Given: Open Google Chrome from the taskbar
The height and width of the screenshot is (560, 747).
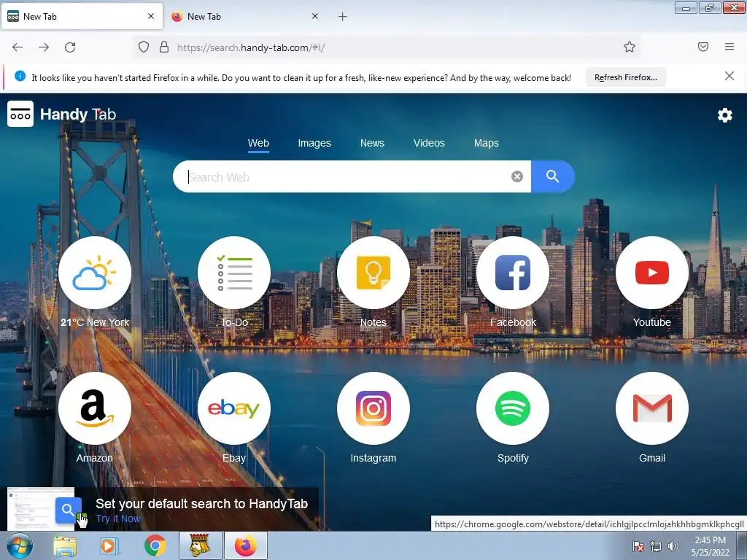Looking at the screenshot, I should 155,545.
